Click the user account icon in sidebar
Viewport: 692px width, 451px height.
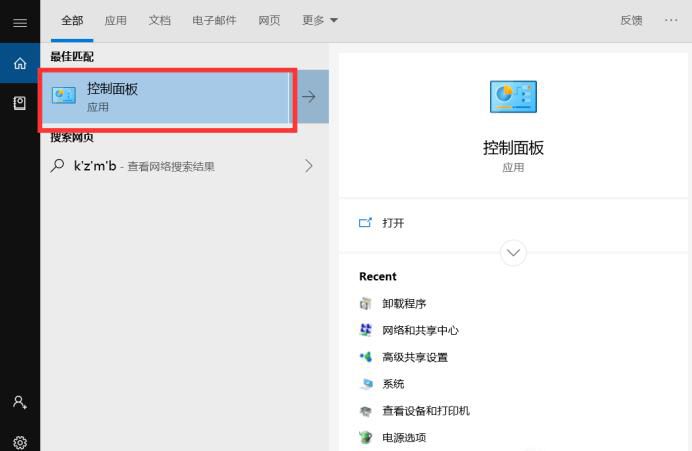pyautogui.click(x=20, y=402)
